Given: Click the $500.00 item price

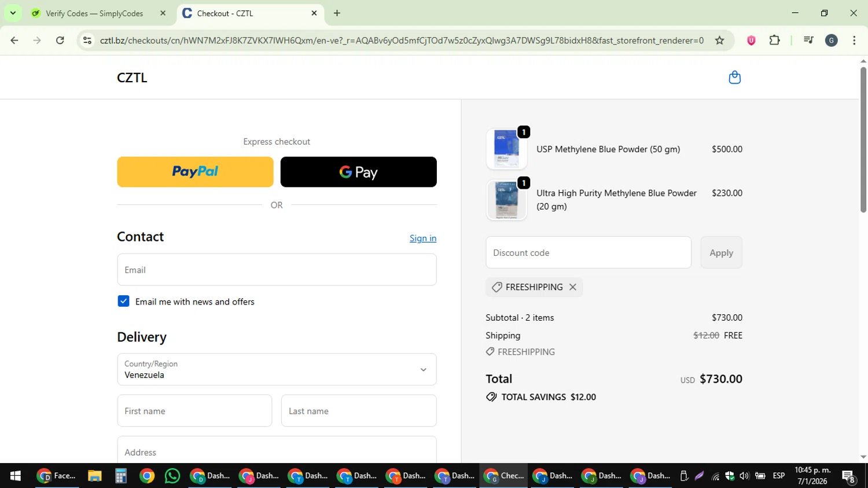Looking at the screenshot, I should point(727,149).
